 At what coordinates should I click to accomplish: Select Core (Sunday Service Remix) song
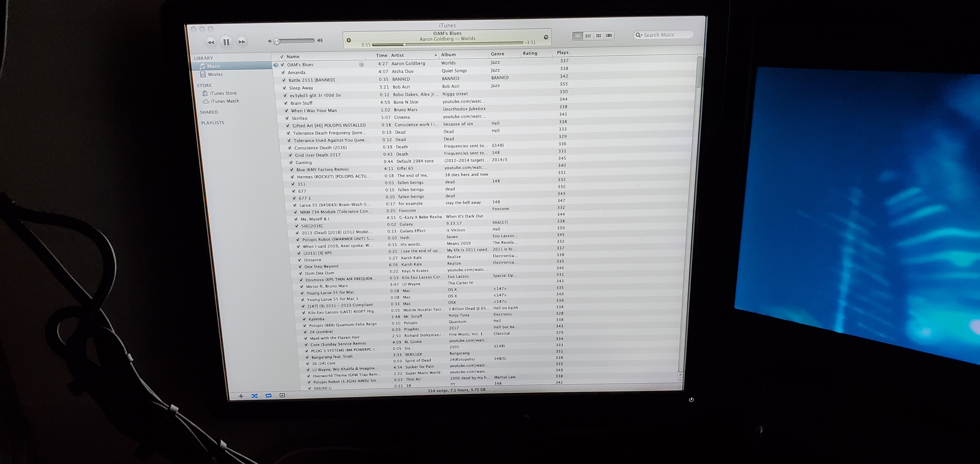pyautogui.click(x=338, y=344)
